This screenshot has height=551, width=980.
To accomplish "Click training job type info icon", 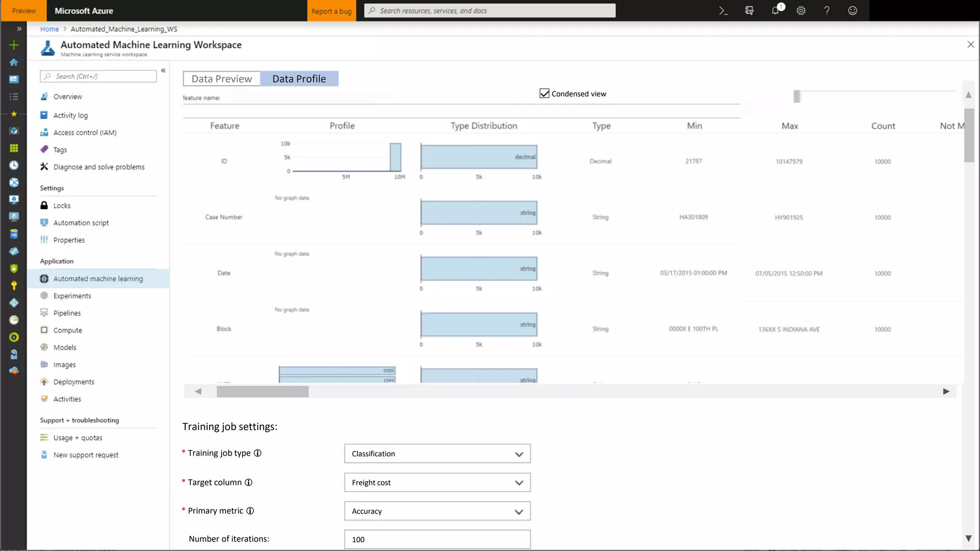I will (257, 453).
